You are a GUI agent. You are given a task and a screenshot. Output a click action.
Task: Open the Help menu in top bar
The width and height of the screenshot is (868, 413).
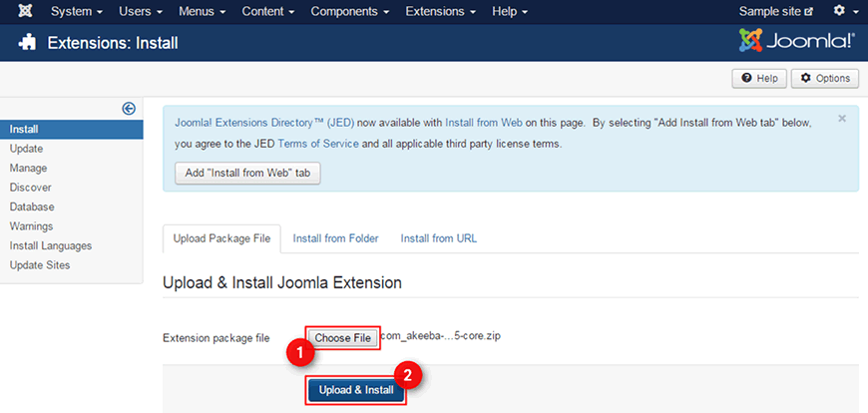click(510, 12)
